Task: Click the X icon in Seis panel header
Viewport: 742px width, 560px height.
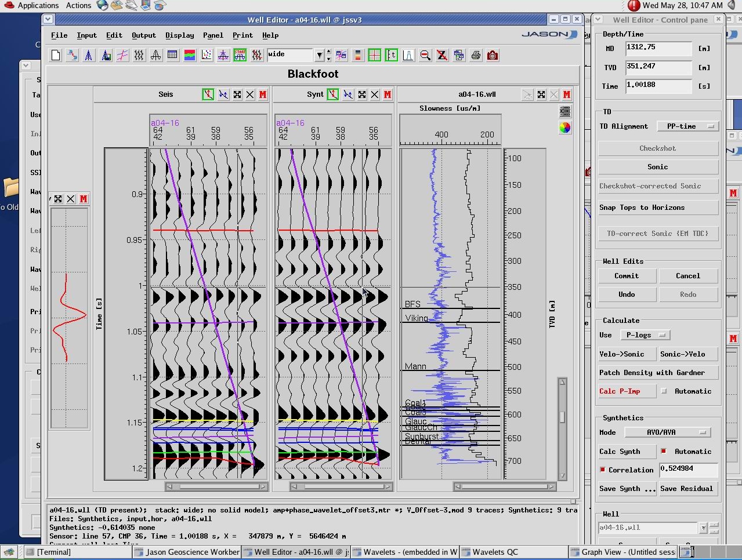Action: pyautogui.click(x=250, y=94)
